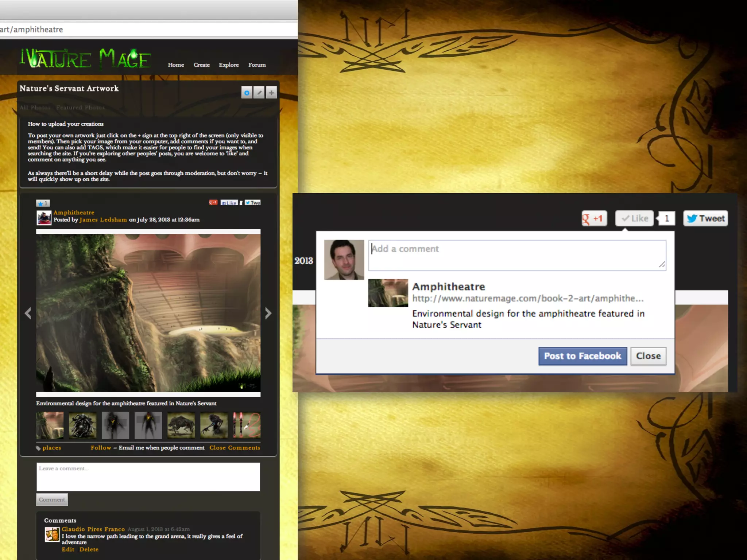
Task: Close the Facebook share popup
Action: (648, 356)
